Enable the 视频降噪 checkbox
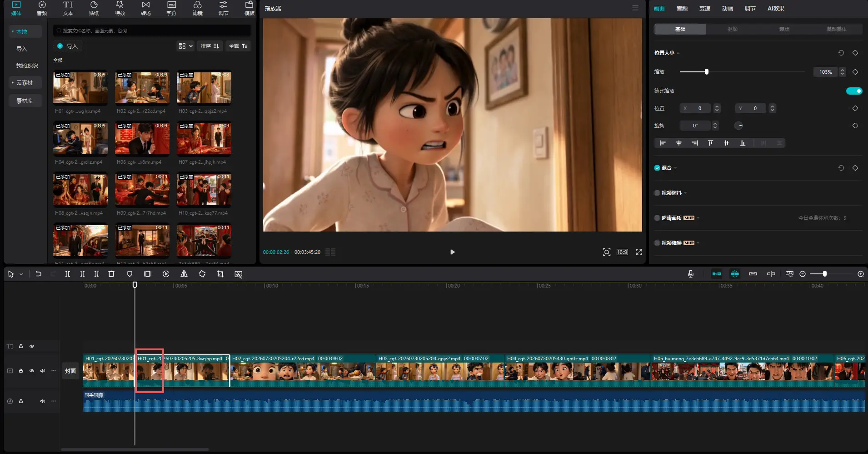868x454 pixels. point(657,243)
